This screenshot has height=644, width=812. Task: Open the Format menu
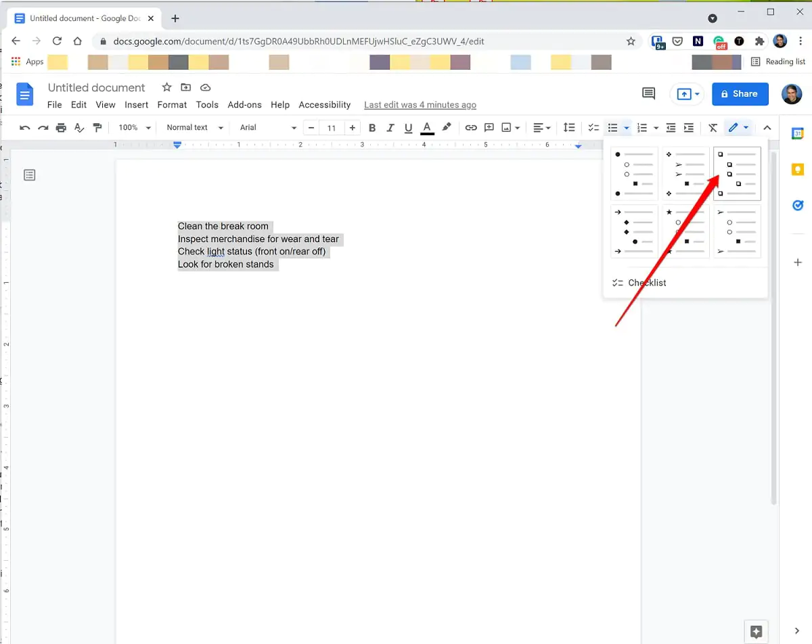click(172, 105)
